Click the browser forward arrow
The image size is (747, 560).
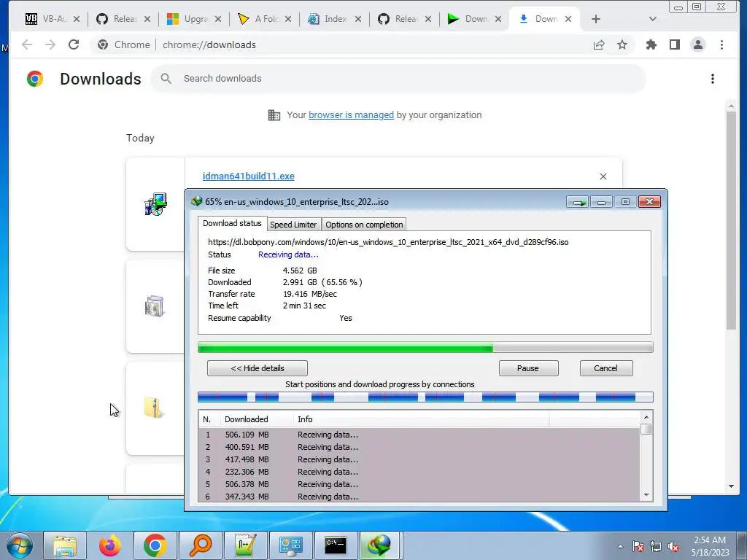coord(50,44)
